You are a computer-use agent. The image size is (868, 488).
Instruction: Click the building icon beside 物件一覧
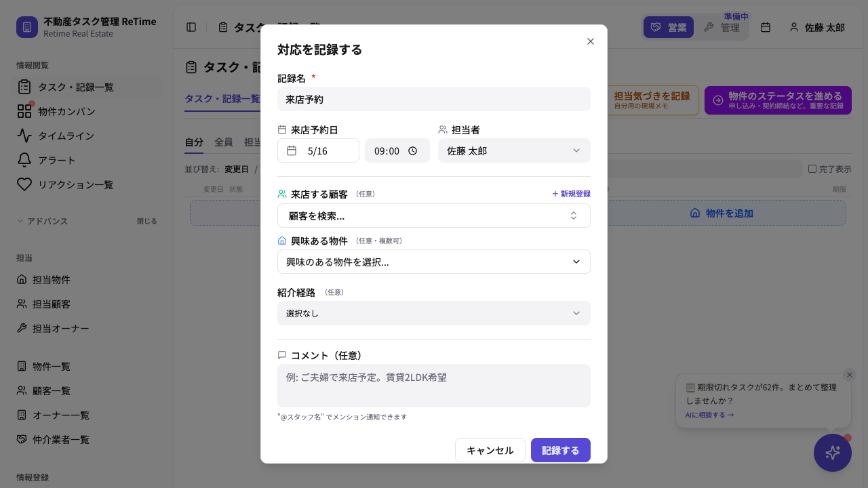click(x=22, y=366)
